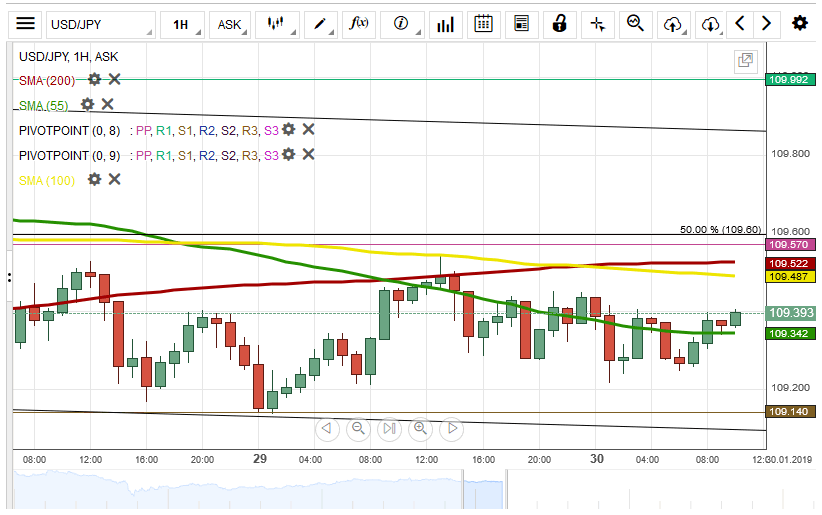Expand the 1H timeframe selector
The height and width of the screenshot is (515, 822).
(x=183, y=24)
